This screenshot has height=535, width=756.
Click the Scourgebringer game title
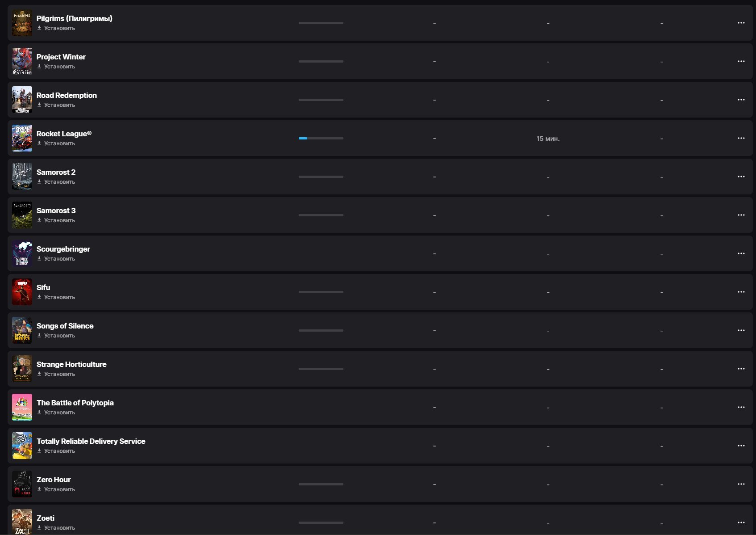pos(63,249)
